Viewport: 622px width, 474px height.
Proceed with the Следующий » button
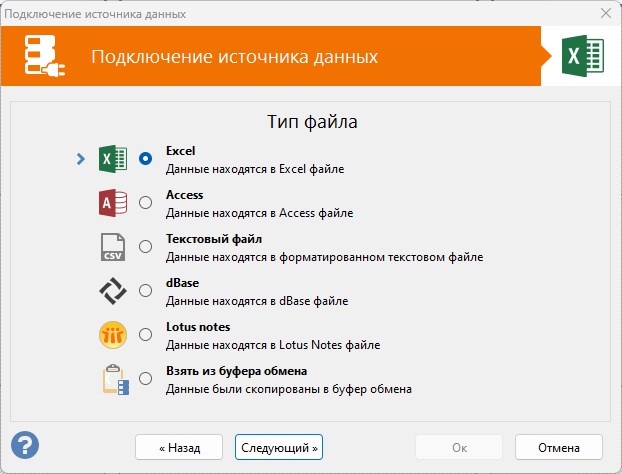[279, 447]
